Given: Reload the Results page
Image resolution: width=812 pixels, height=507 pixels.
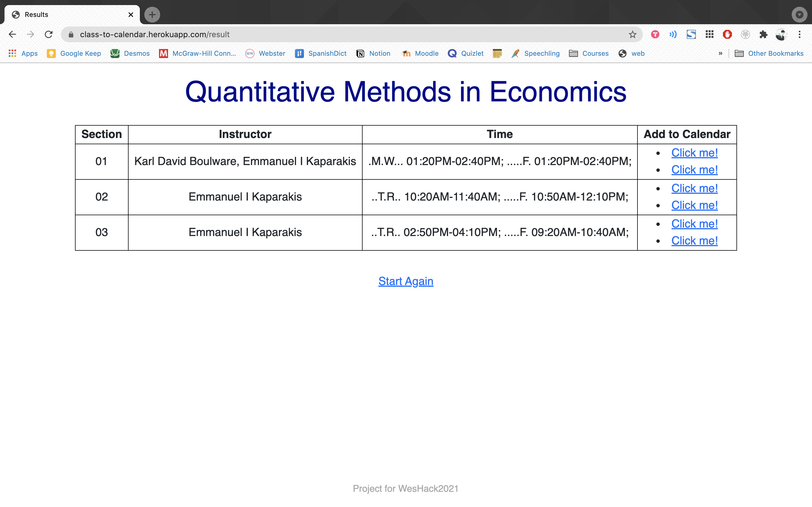Looking at the screenshot, I should click(49, 34).
